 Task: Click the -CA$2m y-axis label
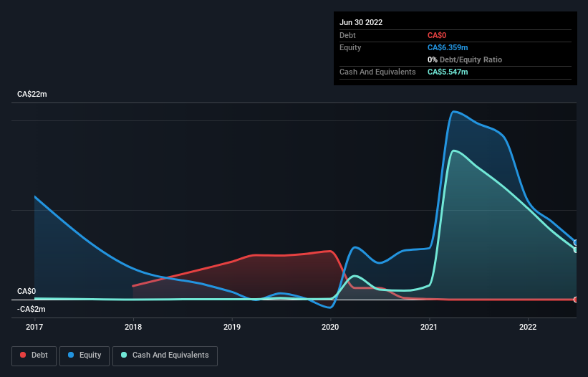click(31, 309)
